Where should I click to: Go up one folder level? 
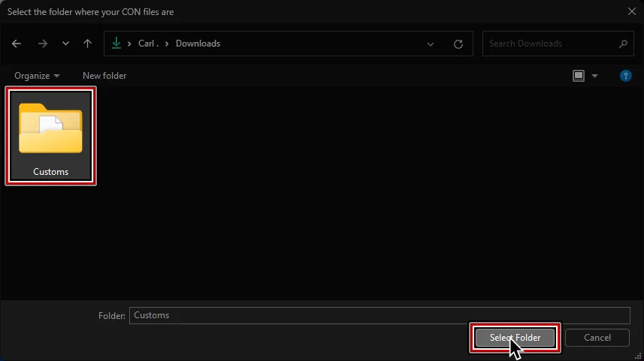point(87,44)
